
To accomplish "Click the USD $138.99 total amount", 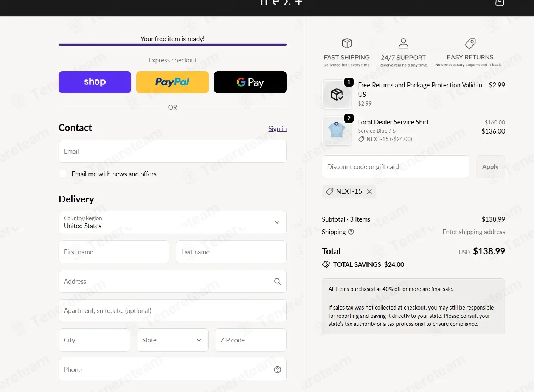I will tap(482, 251).
